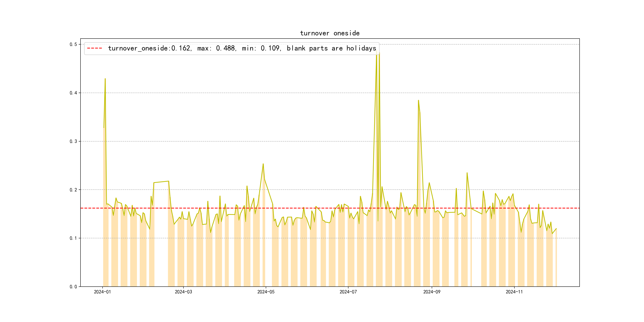Click the 0.3 y-axis tick label
Screen dimensions: 644x322
coord(73,141)
